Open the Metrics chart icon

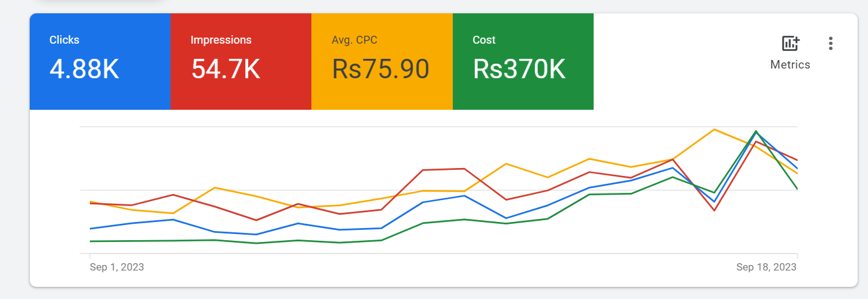pos(790,44)
